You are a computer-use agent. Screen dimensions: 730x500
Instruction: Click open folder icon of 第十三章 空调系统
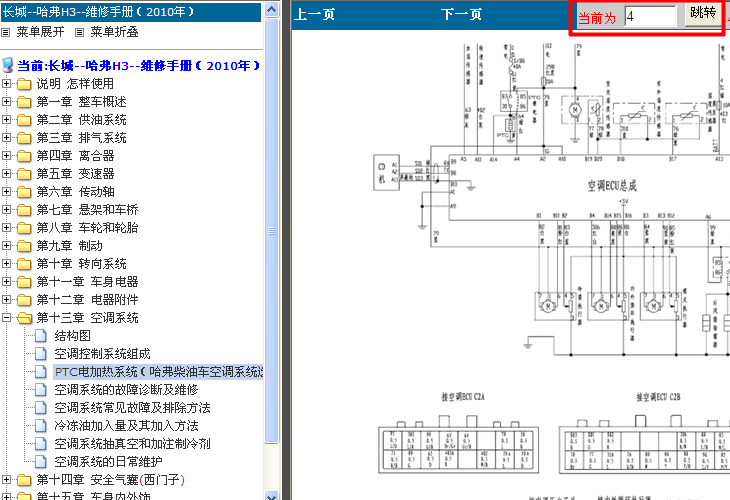(x=24, y=318)
